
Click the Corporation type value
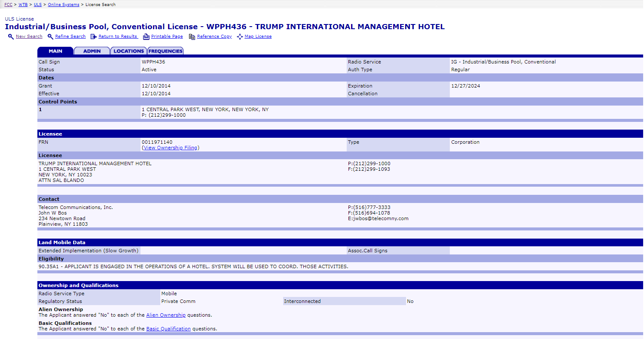(x=465, y=142)
